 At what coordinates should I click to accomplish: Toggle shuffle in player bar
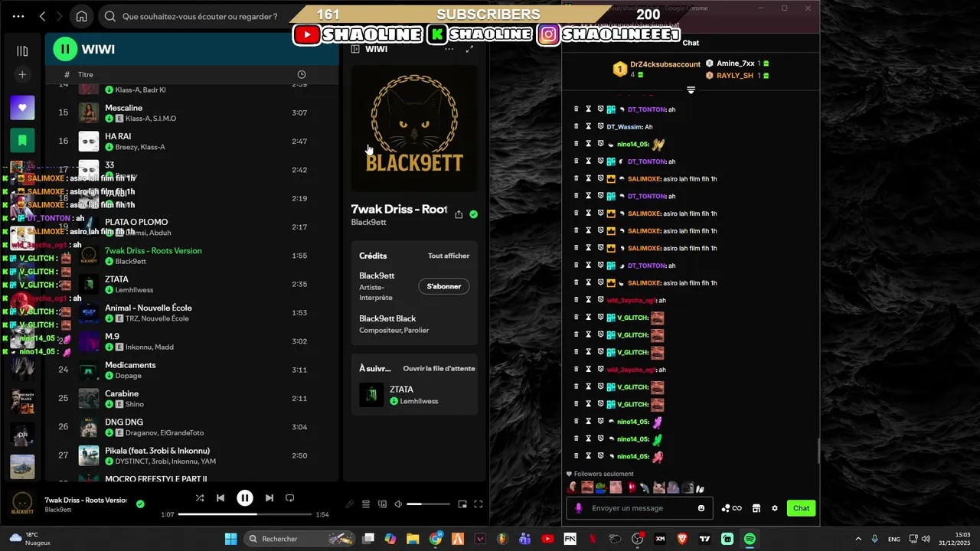(x=200, y=498)
